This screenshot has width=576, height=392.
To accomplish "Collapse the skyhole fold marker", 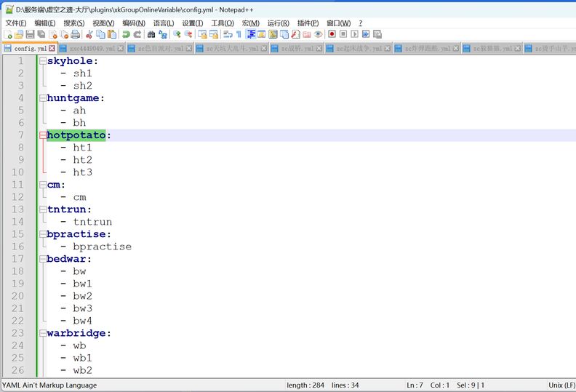I will click(x=43, y=61).
